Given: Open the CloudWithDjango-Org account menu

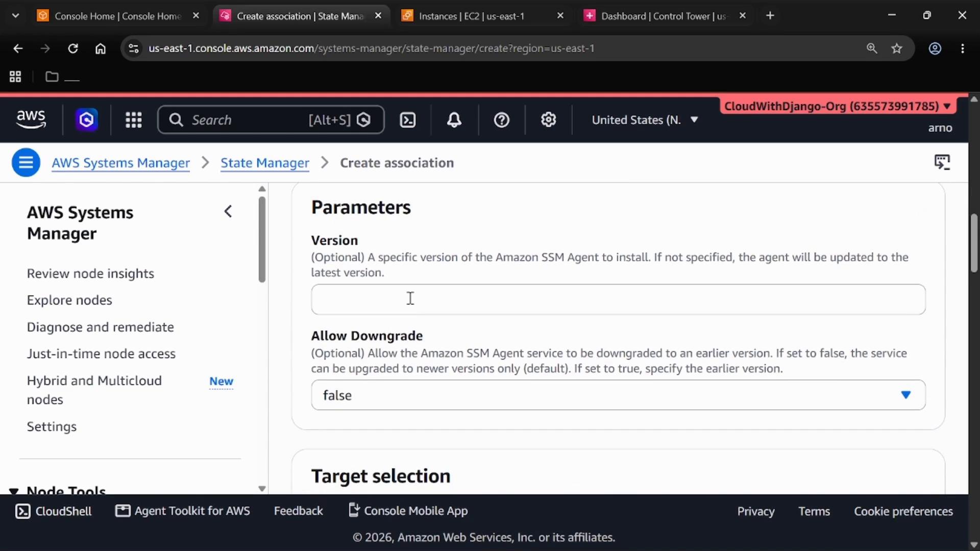Looking at the screenshot, I should tap(837, 106).
